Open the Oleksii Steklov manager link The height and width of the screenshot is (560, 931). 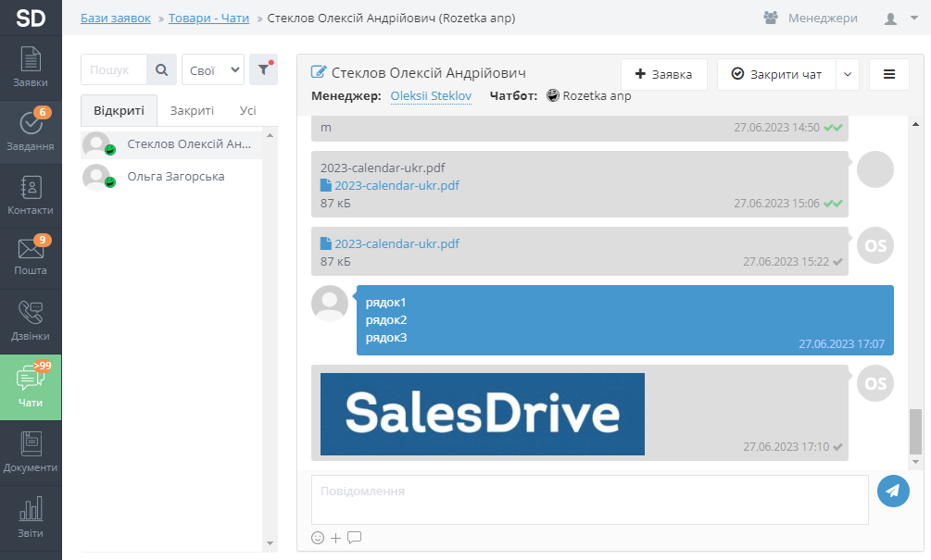pos(431,95)
